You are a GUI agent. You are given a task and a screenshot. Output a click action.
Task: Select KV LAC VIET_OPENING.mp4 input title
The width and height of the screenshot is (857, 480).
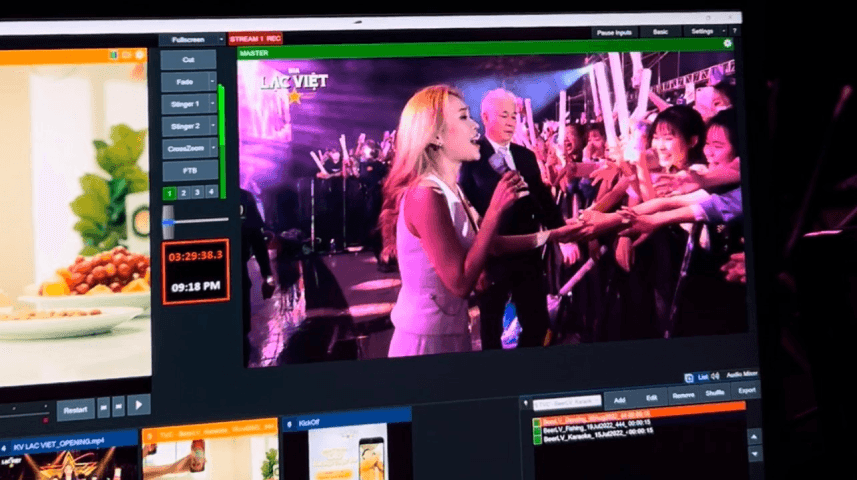point(58,442)
